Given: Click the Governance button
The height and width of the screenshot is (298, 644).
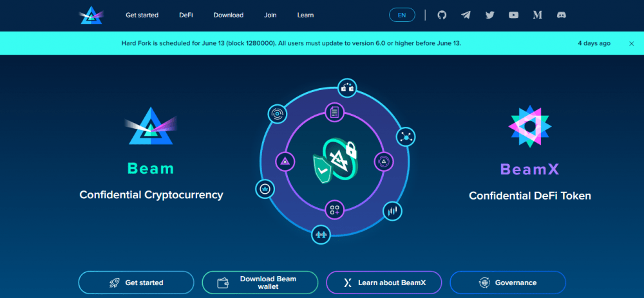Looking at the screenshot, I should click(x=507, y=283).
